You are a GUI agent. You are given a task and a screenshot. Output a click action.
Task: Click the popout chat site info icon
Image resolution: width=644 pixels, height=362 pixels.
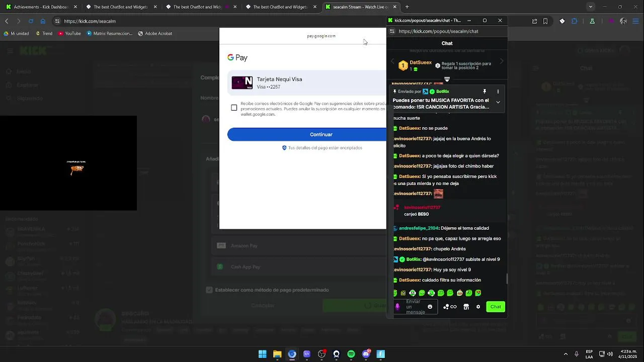[x=392, y=31]
